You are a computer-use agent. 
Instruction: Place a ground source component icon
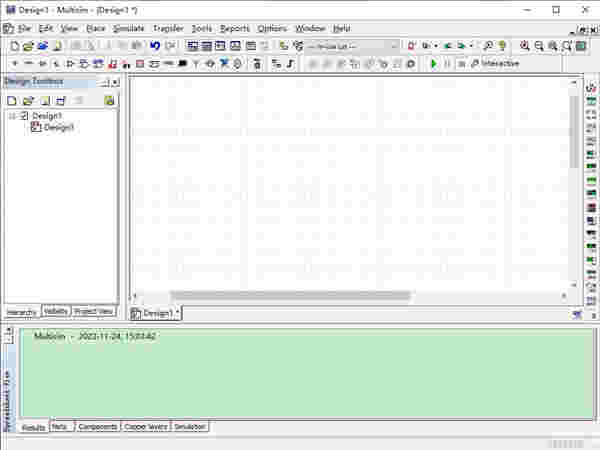click(14, 63)
